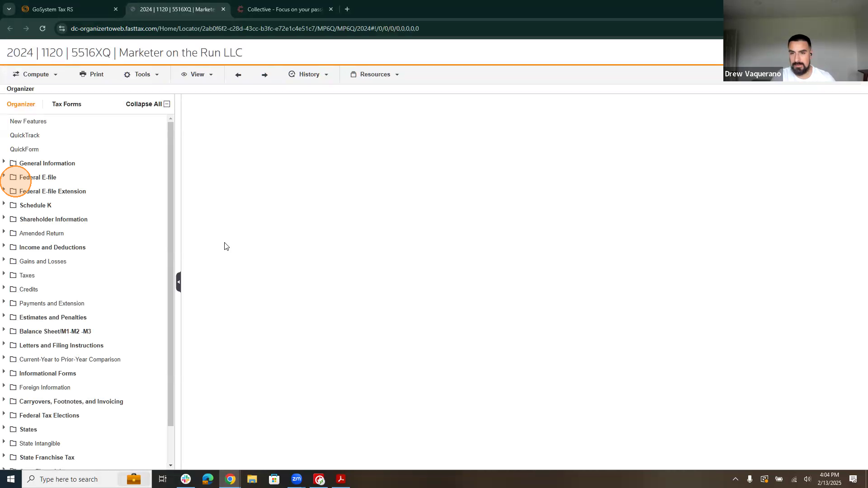
Task: Click the Print toolbar button
Action: [x=91, y=74]
